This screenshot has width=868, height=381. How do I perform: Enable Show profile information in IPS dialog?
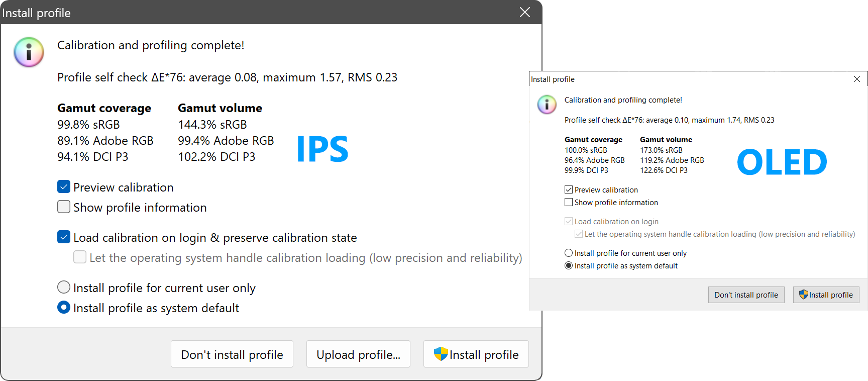pyautogui.click(x=64, y=207)
